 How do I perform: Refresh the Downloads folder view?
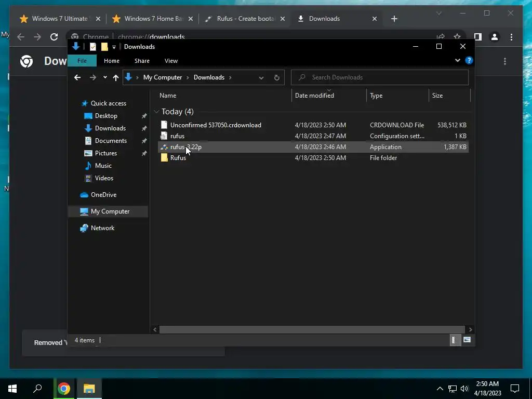pos(276,78)
